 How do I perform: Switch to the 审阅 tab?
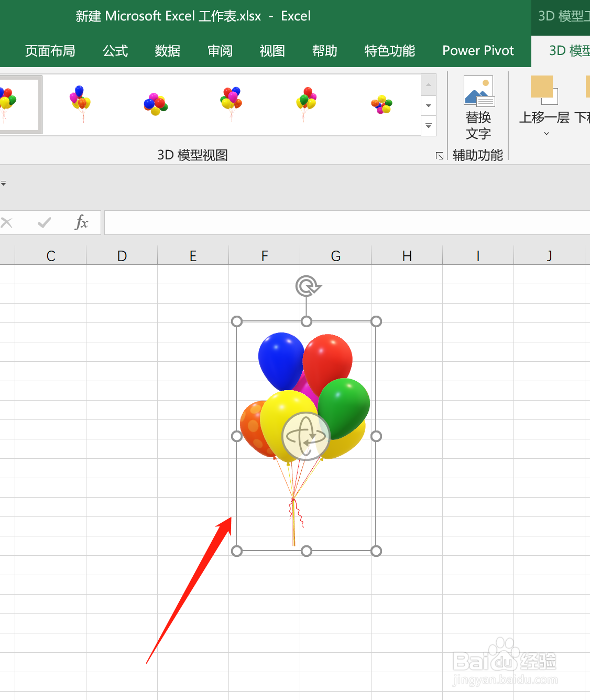220,51
